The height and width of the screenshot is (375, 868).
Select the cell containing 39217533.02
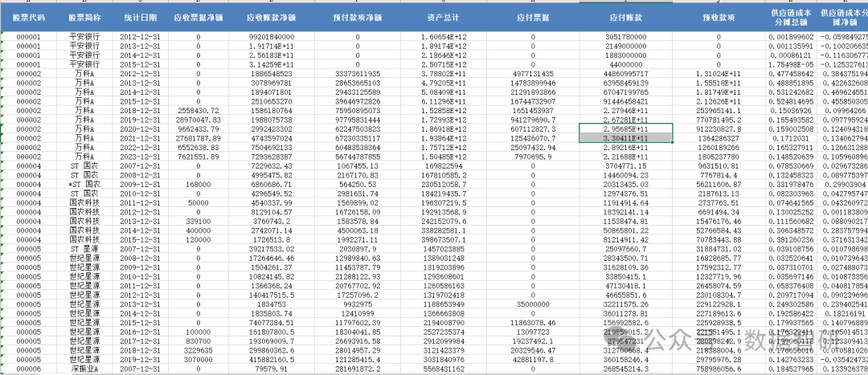(272, 249)
